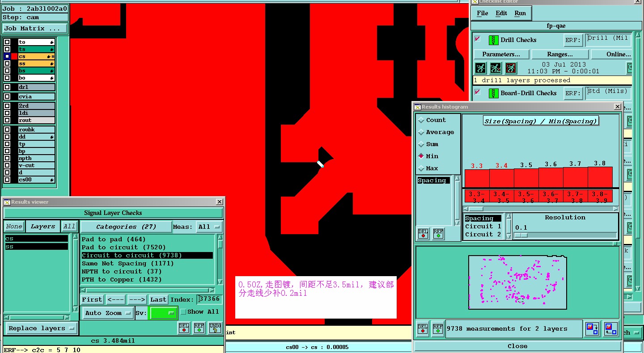Open the green Sv color dropdown

click(164, 313)
